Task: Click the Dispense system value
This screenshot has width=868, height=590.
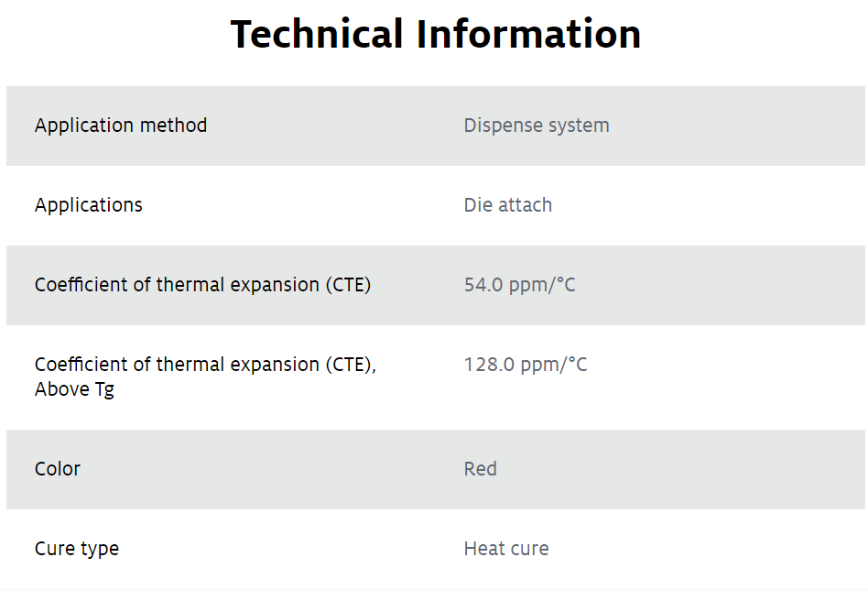Action: coord(537,126)
